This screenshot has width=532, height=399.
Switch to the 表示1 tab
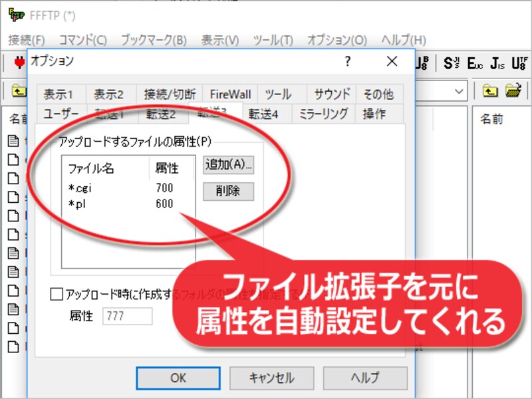coord(61,94)
